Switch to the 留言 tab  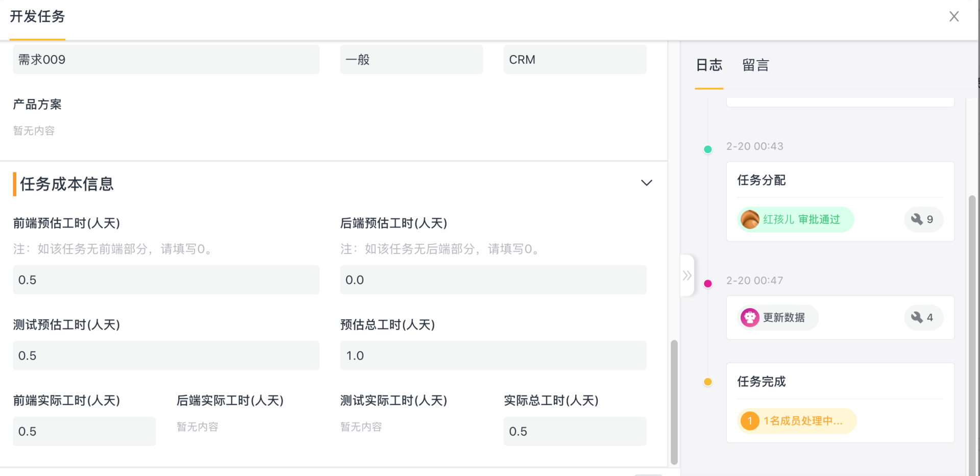(755, 65)
